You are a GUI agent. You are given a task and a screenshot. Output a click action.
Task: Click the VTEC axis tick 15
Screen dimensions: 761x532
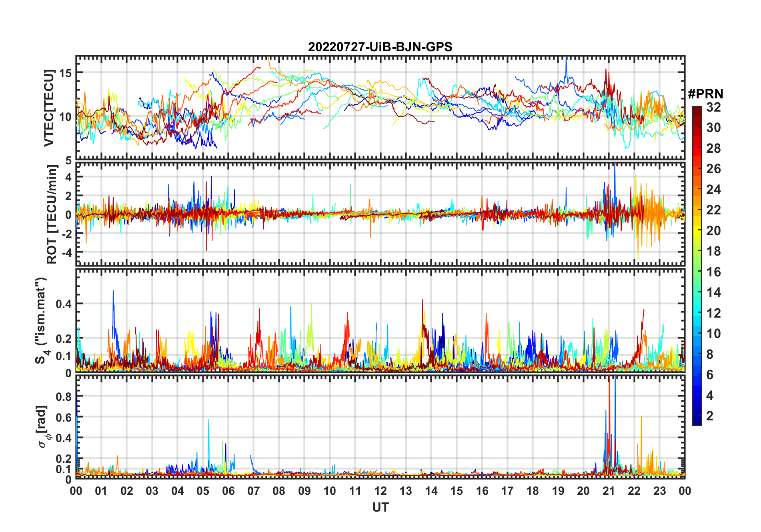point(65,73)
